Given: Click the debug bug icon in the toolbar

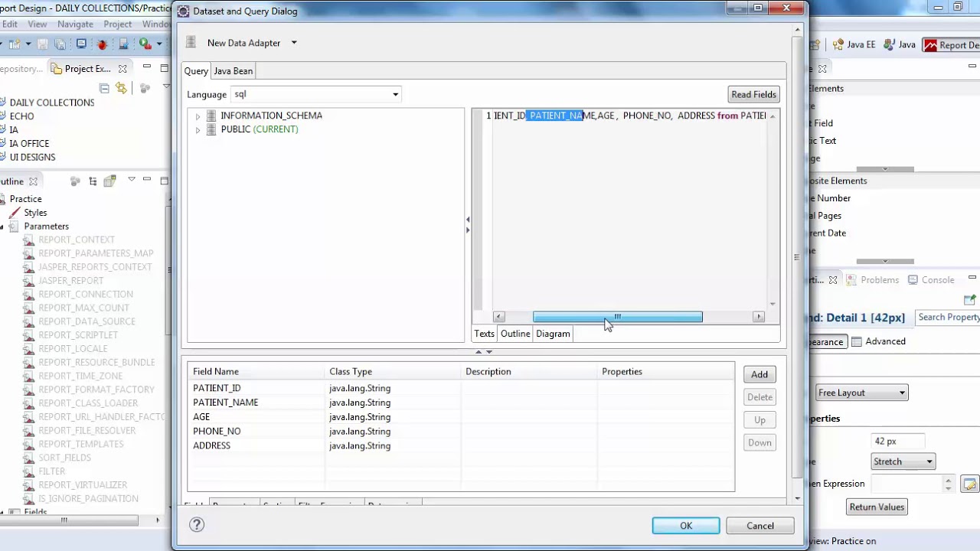Looking at the screenshot, I should click(x=102, y=44).
